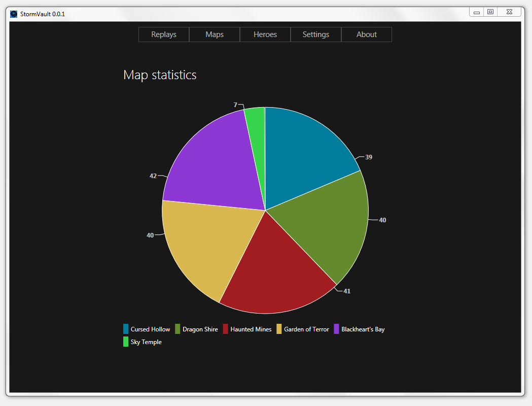Click the StormVault 0.0.1 window title

43,14
